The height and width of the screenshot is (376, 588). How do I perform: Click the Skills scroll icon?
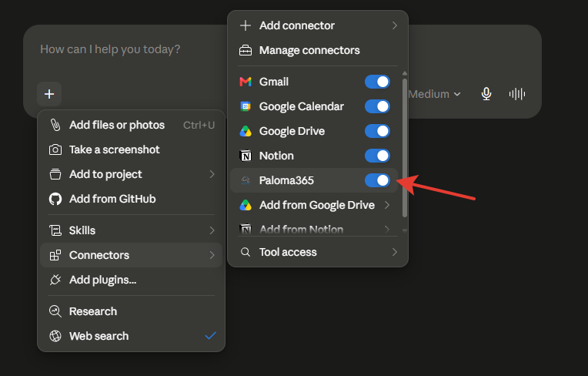(55, 230)
